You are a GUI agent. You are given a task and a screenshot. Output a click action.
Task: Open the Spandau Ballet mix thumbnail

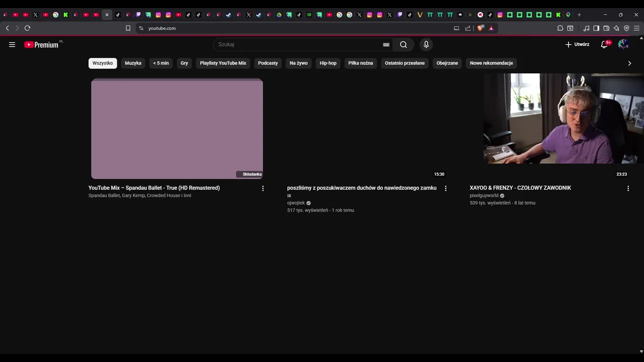tap(177, 129)
